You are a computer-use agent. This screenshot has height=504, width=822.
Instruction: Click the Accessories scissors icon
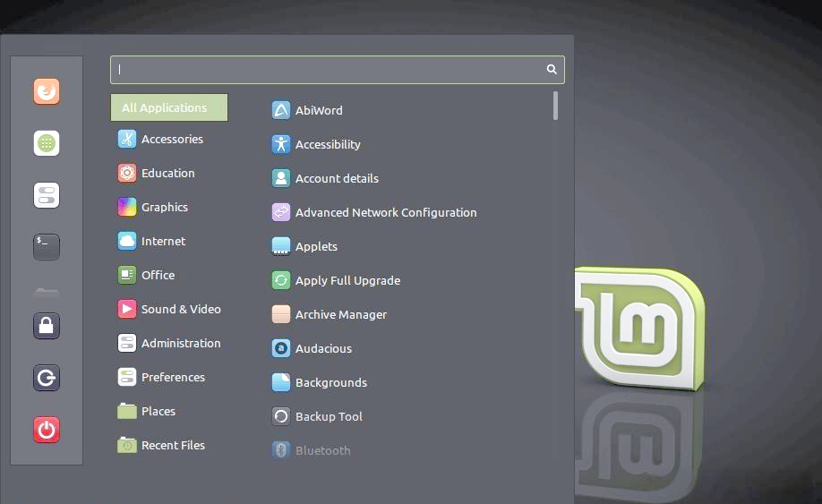click(127, 139)
